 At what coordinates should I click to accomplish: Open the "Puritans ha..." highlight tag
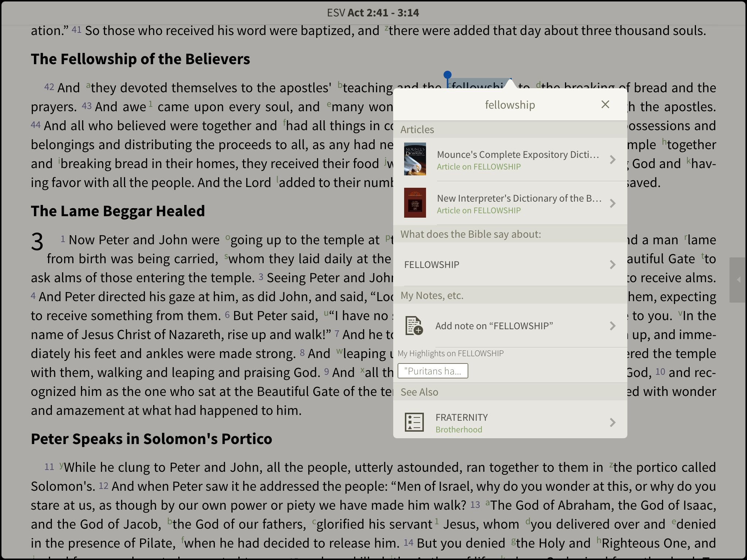(x=433, y=371)
